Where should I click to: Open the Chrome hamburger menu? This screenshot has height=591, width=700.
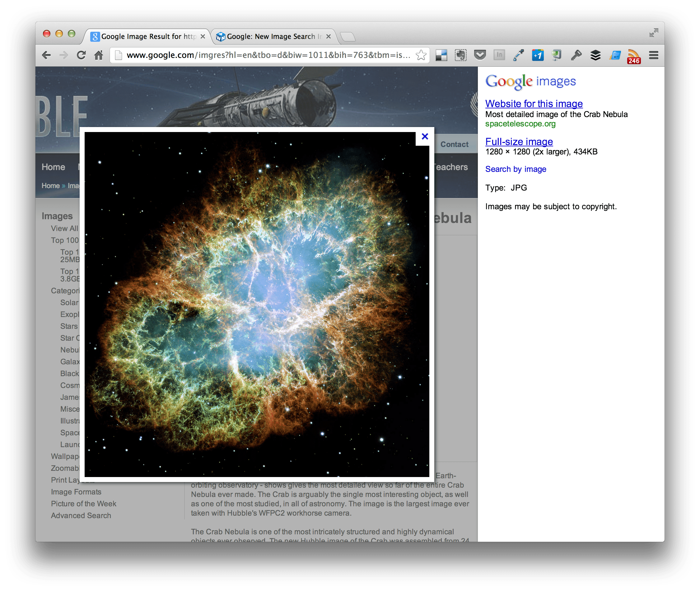point(653,55)
